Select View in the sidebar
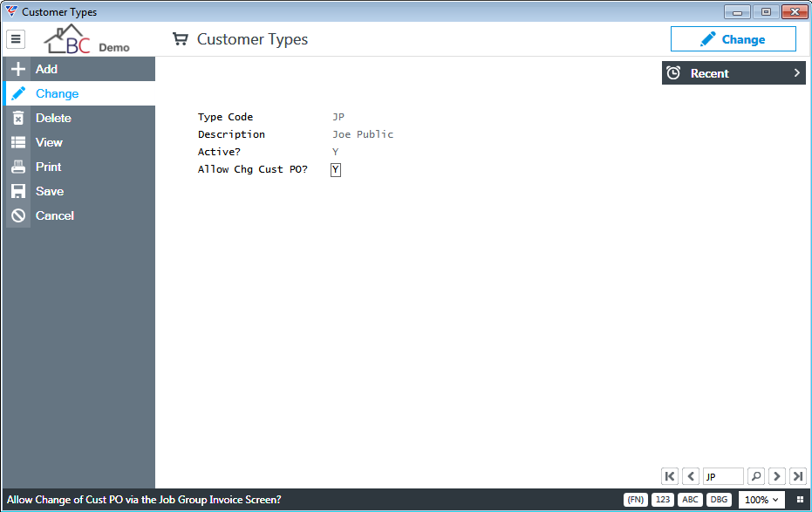The image size is (812, 512). (79, 142)
